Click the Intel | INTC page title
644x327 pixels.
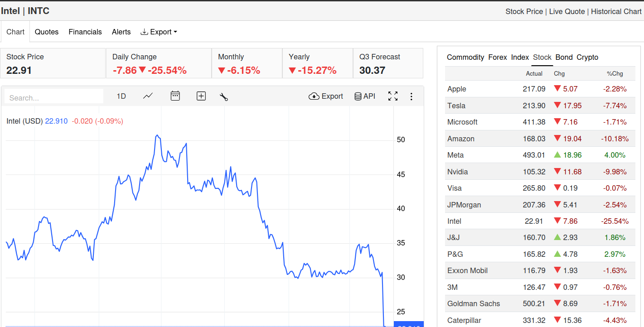point(25,11)
